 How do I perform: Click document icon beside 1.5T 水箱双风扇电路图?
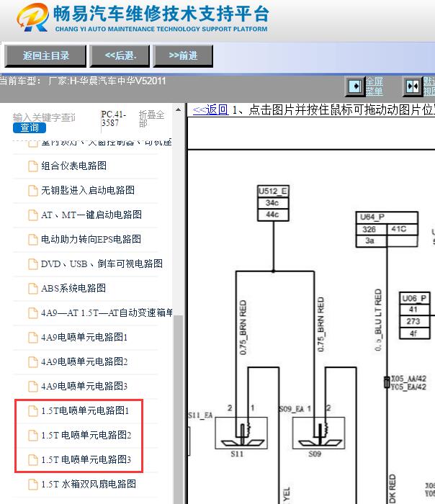coord(33,485)
